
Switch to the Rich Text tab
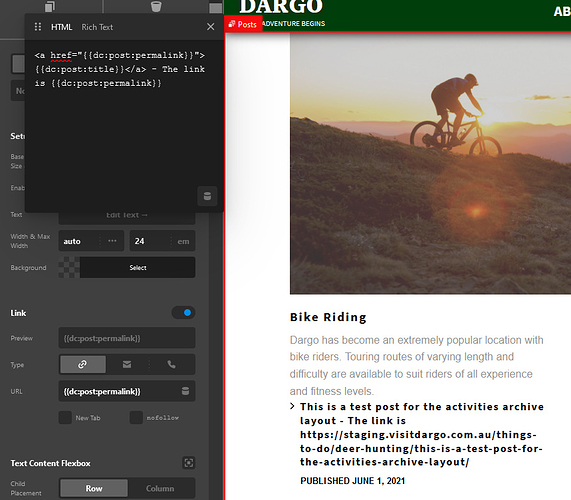(x=97, y=27)
